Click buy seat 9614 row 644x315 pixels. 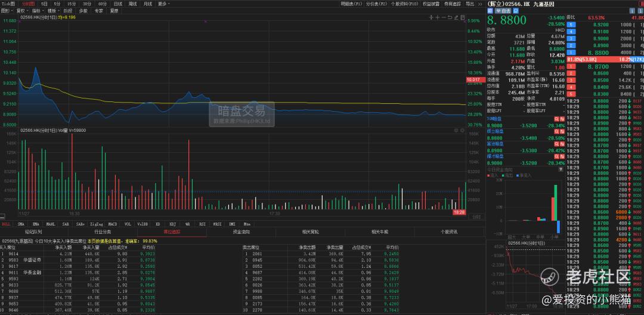pos(78,254)
